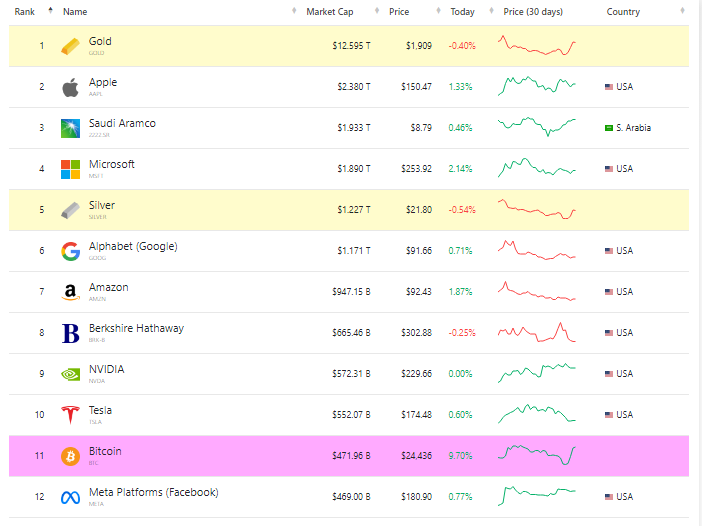Viewport: 702px width, 526px height.
Task: Click the Rank column header
Action: click(25, 12)
